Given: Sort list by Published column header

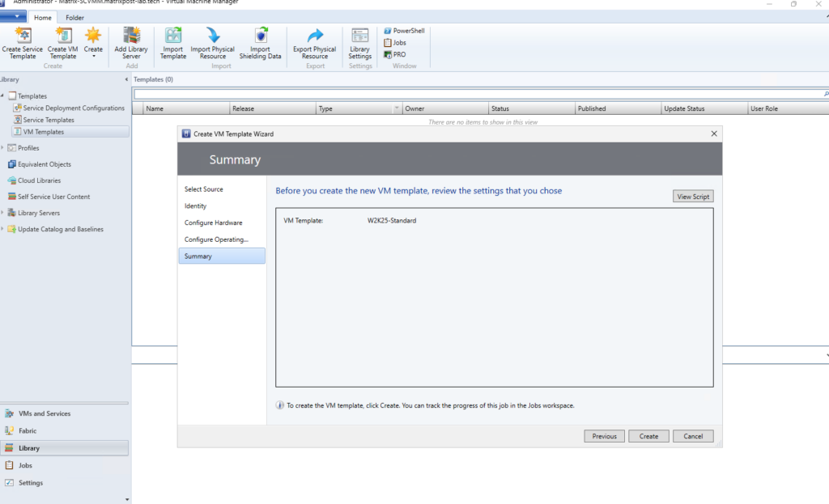Looking at the screenshot, I should click(x=618, y=108).
